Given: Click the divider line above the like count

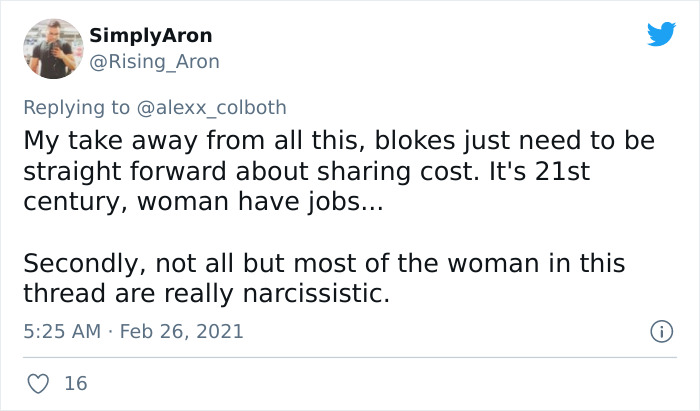Looking at the screenshot, I should [350, 357].
